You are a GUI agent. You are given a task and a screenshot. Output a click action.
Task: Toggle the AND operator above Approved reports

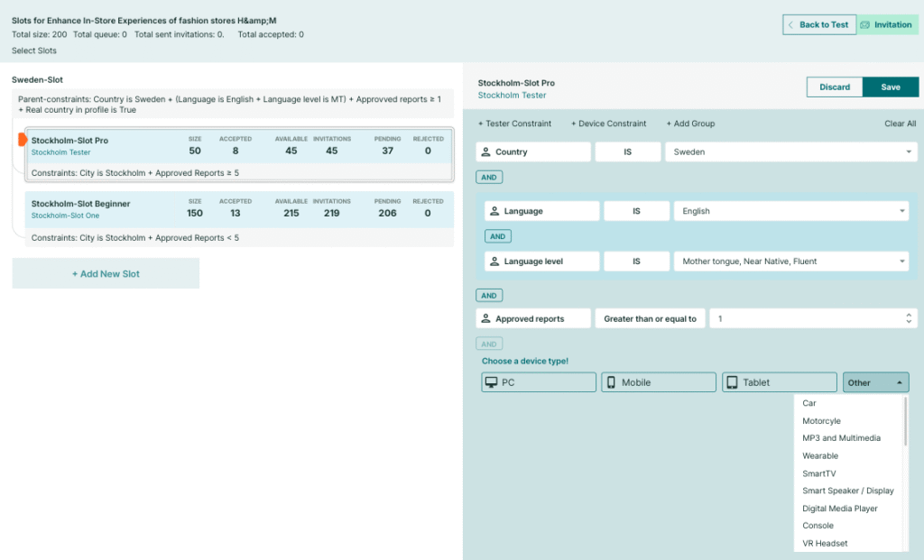tap(489, 296)
